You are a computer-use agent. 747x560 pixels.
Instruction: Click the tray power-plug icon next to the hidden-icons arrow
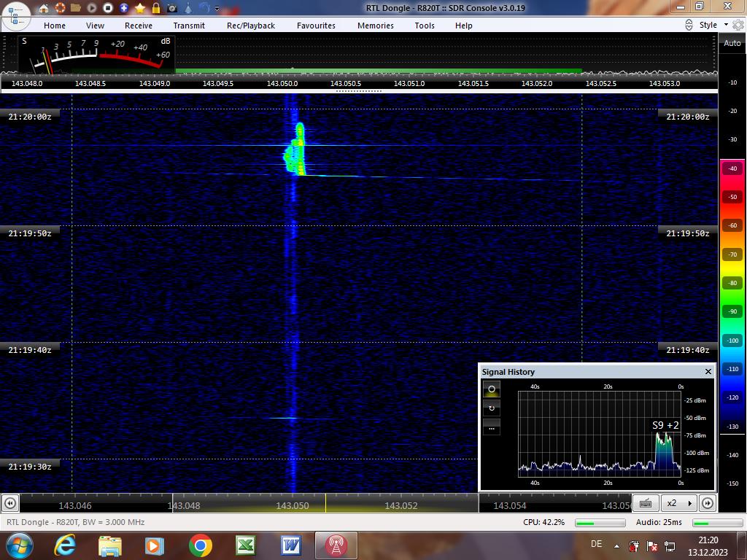(634, 546)
